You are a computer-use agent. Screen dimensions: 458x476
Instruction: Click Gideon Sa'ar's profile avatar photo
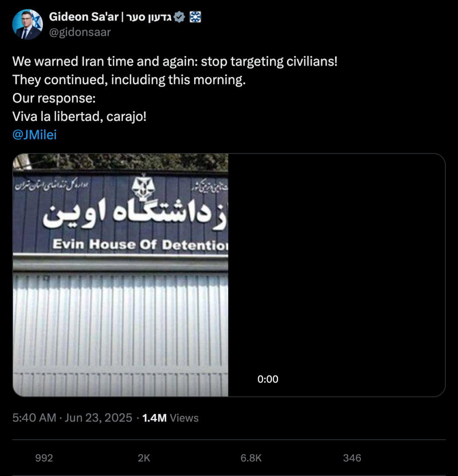pos(27,24)
